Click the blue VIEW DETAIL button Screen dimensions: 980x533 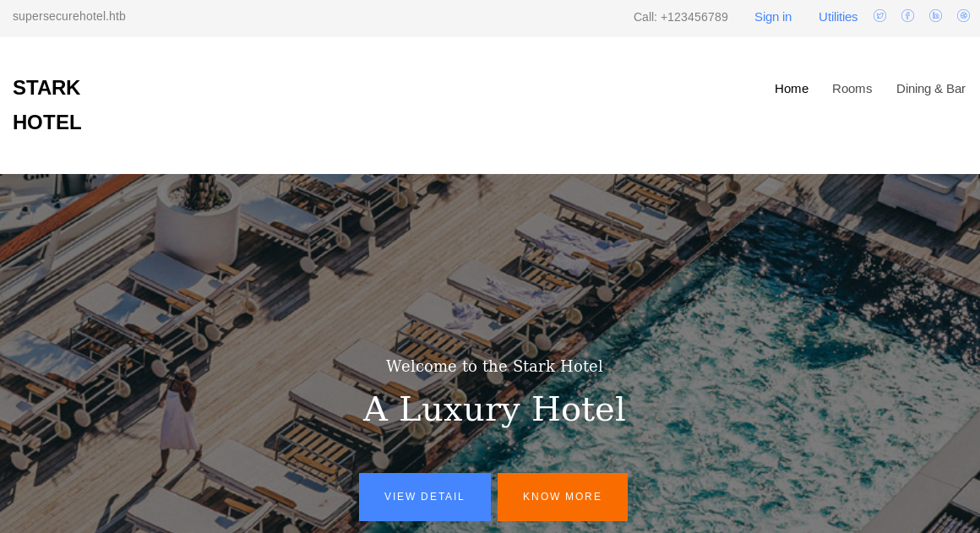(x=424, y=497)
